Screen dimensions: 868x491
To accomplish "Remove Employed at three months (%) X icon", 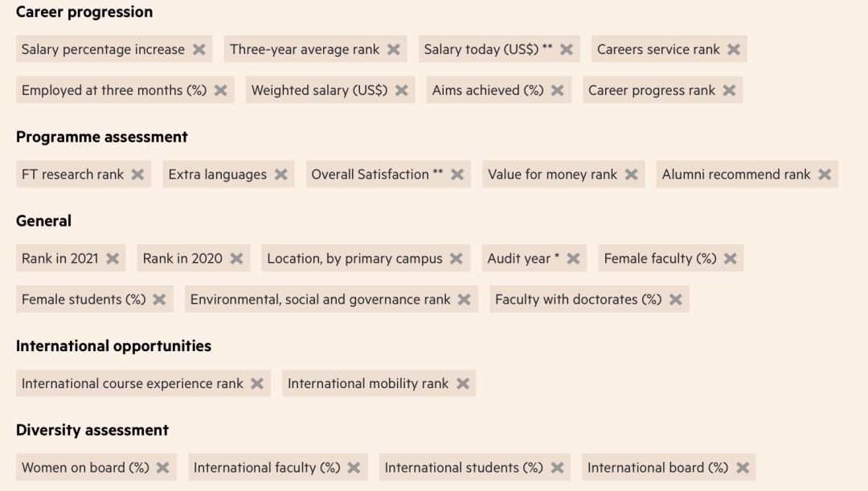I will [x=220, y=90].
